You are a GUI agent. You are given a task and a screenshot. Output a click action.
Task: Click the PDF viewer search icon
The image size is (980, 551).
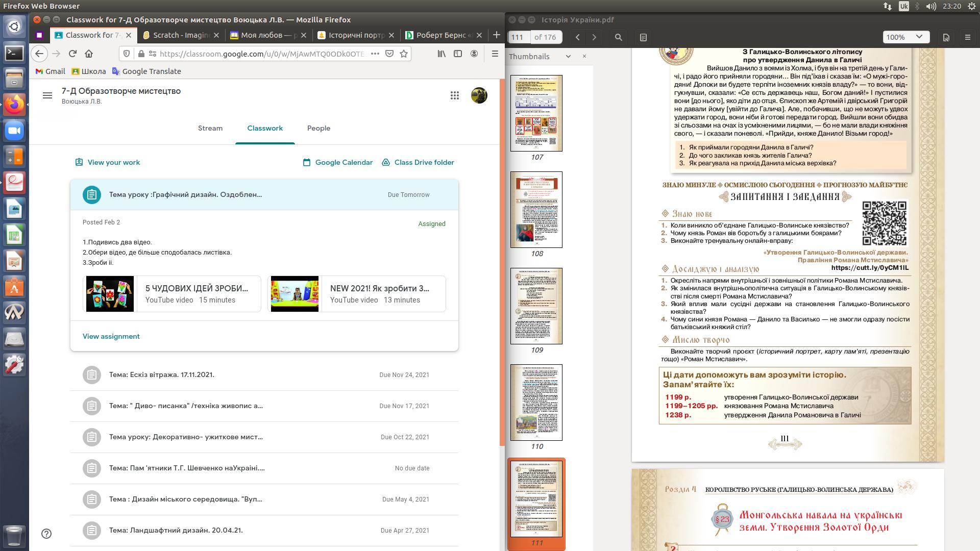pyautogui.click(x=618, y=37)
